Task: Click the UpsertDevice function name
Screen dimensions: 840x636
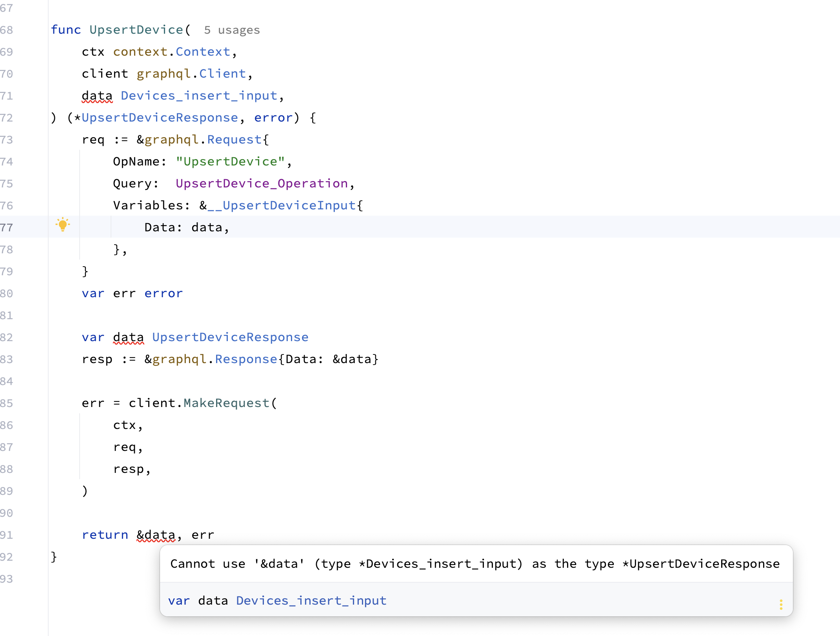Action: (136, 30)
